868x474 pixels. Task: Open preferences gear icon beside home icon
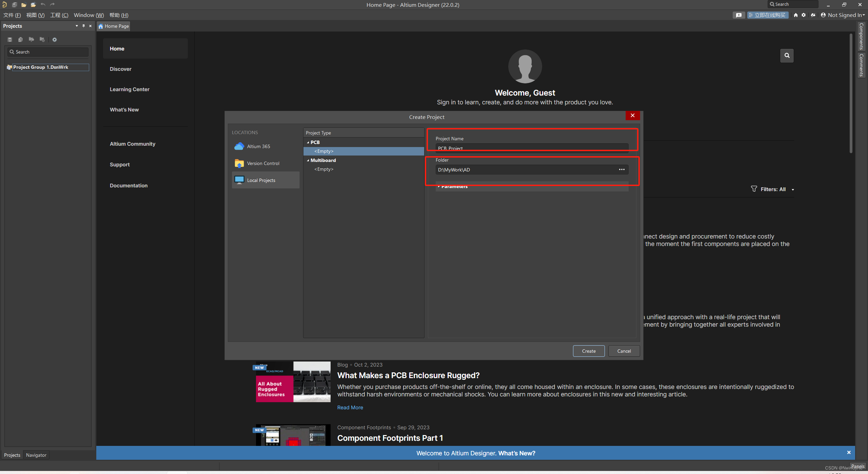click(x=804, y=15)
